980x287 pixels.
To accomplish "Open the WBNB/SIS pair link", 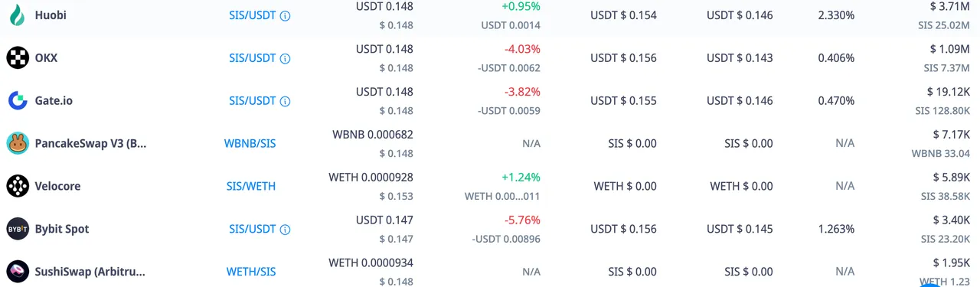I will click(x=250, y=143).
